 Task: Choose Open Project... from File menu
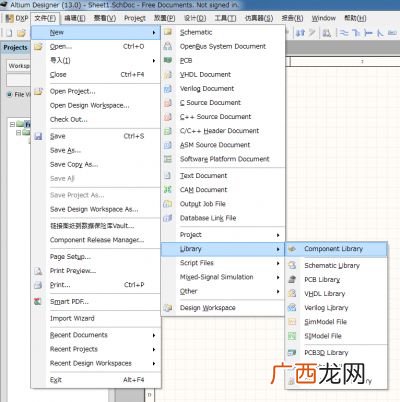click(x=96, y=91)
